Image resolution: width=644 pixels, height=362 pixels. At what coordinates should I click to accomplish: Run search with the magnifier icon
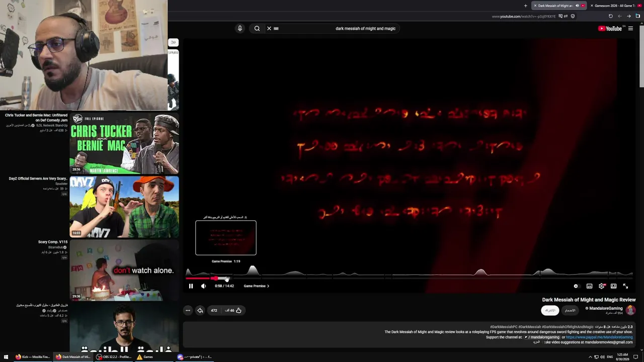[257, 29]
